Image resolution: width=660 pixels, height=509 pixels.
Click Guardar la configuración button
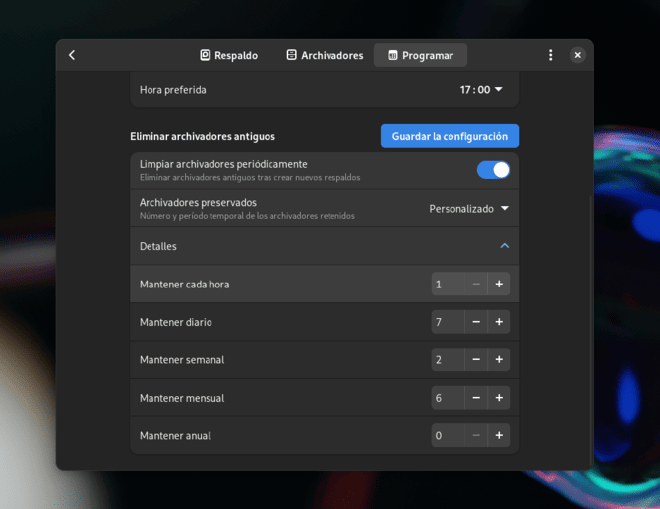coord(450,136)
